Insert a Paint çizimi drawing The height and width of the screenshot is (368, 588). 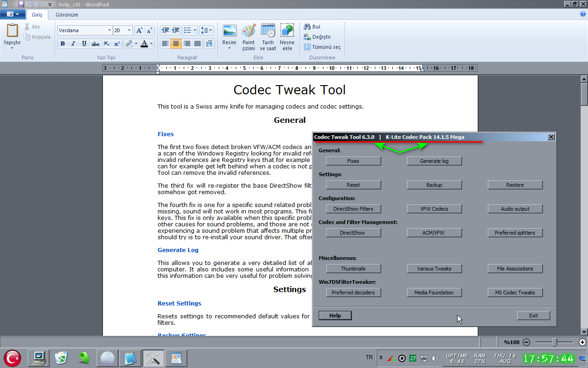coord(249,37)
